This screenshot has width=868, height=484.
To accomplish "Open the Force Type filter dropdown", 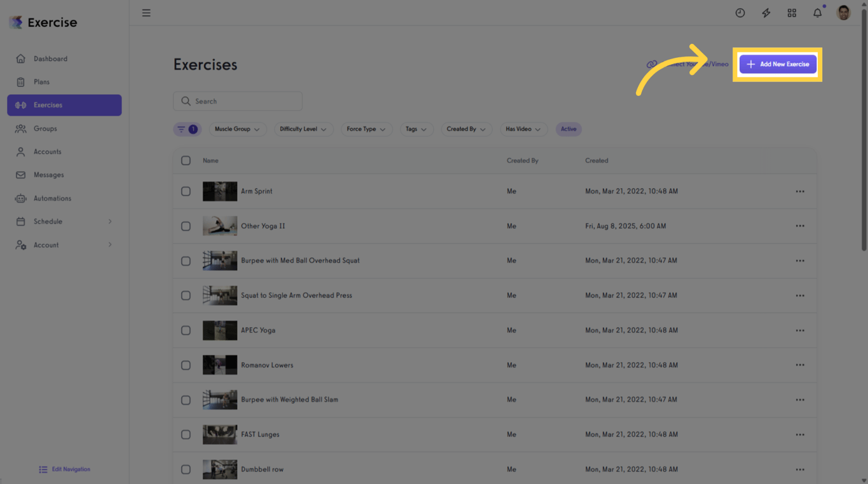I will click(x=367, y=129).
